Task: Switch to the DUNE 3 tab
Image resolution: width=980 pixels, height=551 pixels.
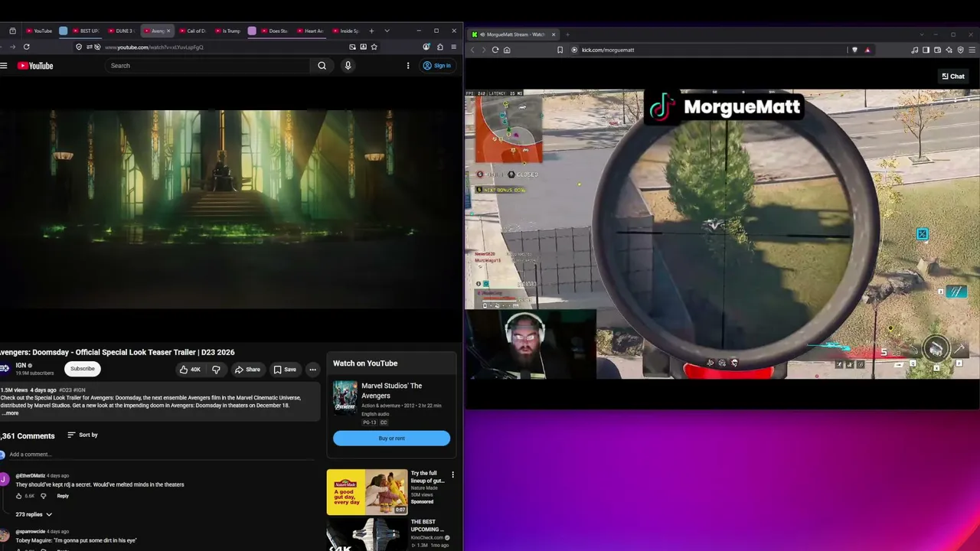Action: [122, 31]
